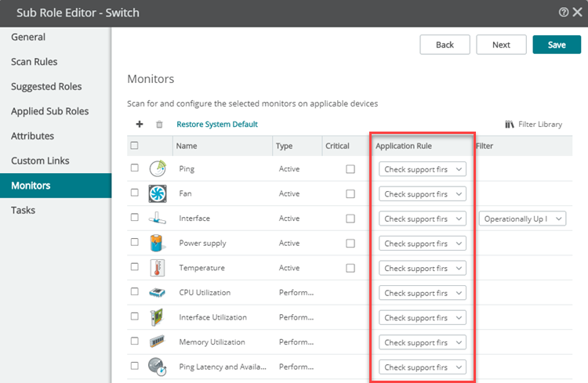
Task: Select the Fan row checkbox
Action: coord(135,193)
